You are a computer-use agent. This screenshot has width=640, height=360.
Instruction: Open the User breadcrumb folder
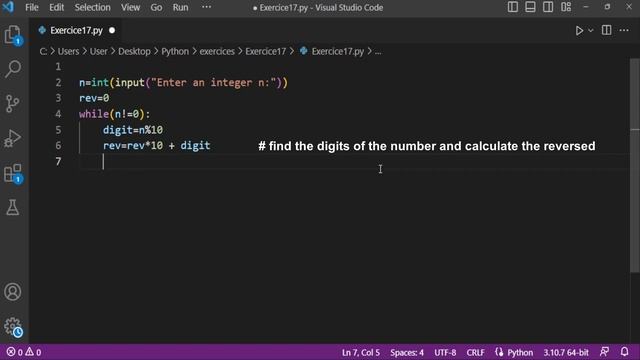point(98,51)
